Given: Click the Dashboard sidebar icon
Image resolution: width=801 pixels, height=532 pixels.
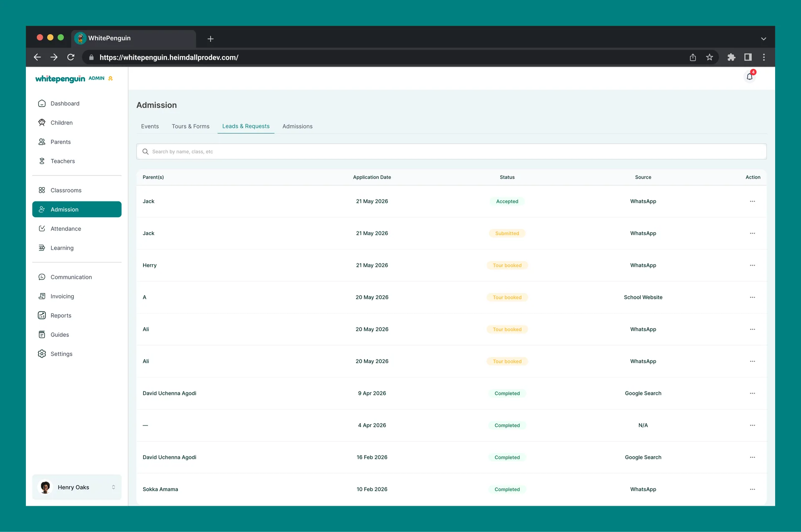Looking at the screenshot, I should 42,103.
